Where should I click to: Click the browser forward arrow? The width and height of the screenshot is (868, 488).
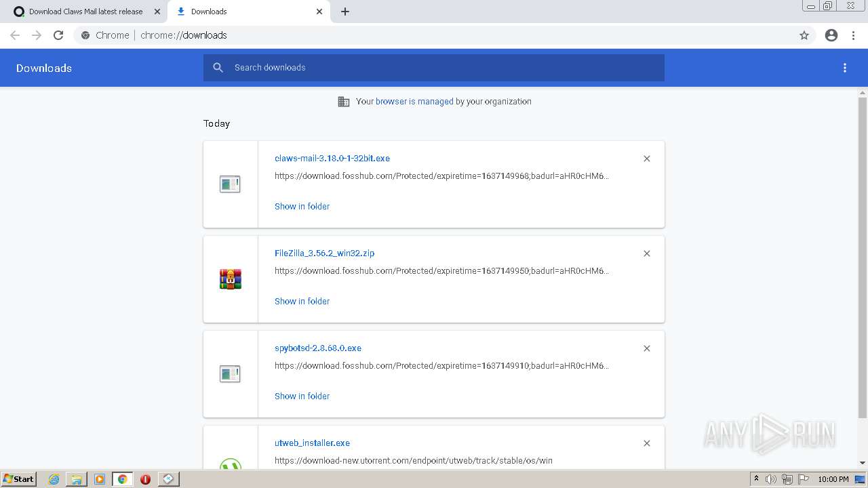pos(37,35)
